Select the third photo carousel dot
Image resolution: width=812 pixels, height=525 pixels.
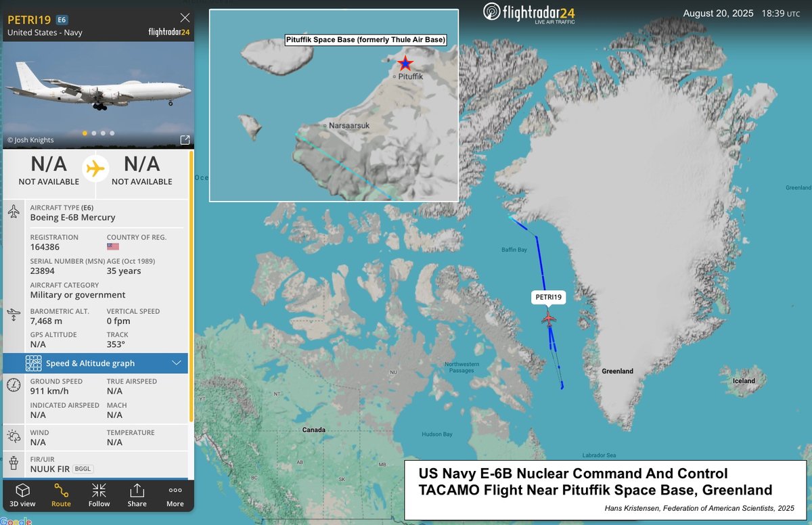(103, 133)
